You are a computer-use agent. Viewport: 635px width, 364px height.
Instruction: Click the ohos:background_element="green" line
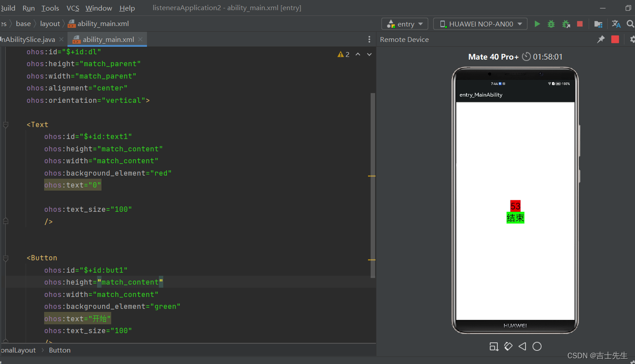[x=112, y=307]
